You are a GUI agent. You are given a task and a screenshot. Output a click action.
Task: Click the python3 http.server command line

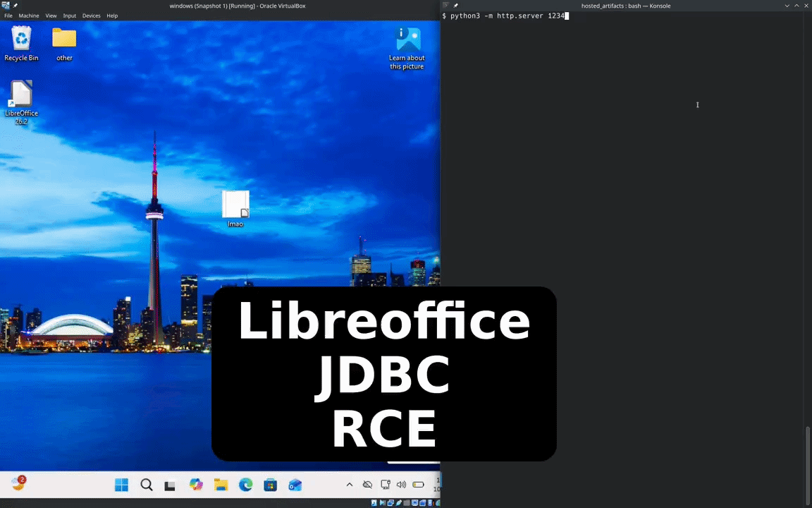[507, 16]
